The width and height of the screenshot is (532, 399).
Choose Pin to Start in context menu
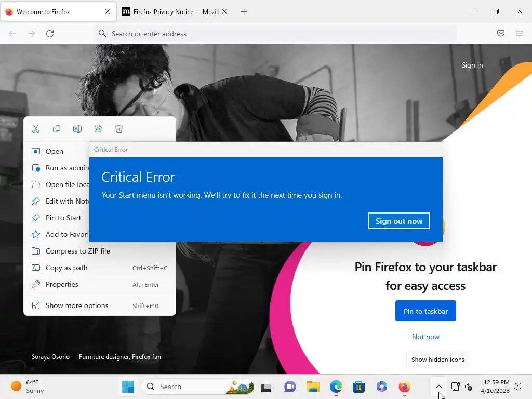[x=56, y=218]
